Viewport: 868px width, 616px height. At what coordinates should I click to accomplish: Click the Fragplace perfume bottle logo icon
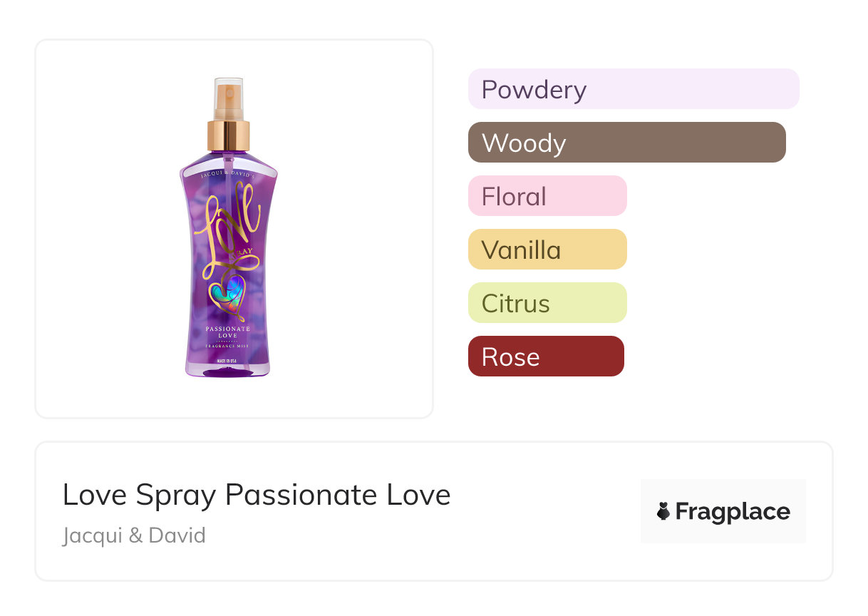(664, 511)
